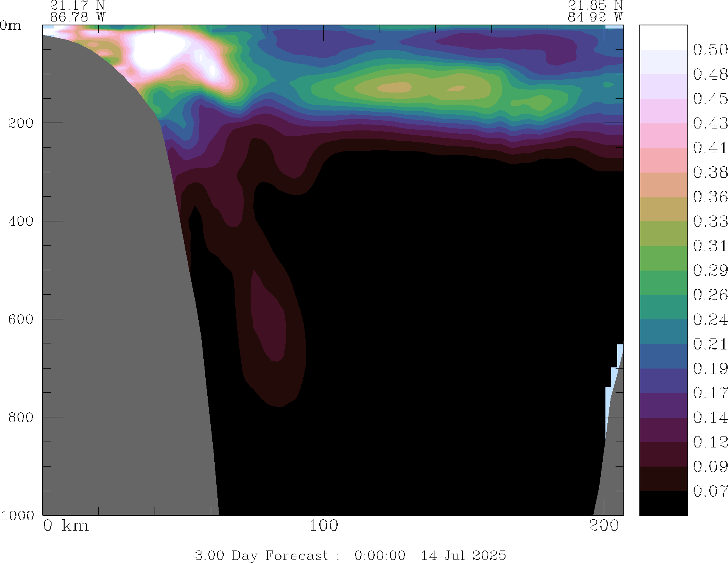Select colorbar swatch between 0.29 and 0.31

coord(663,258)
